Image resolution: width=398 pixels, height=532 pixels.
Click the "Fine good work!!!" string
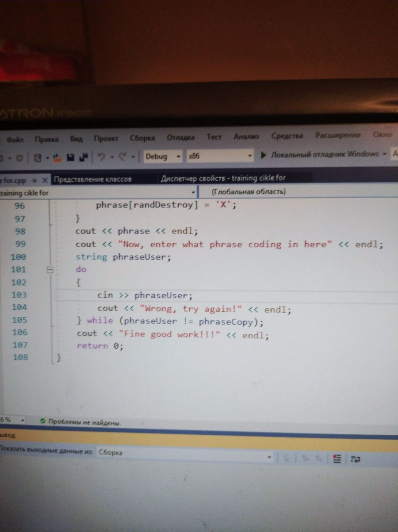click(170, 334)
